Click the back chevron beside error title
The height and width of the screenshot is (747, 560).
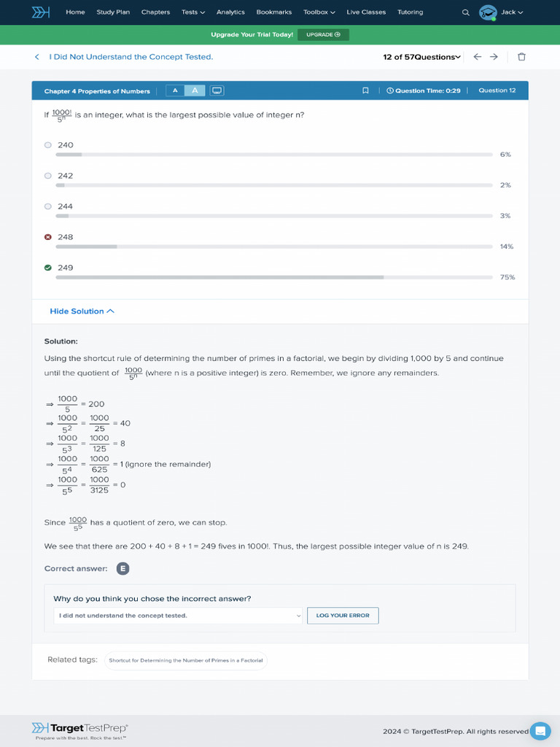click(37, 57)
